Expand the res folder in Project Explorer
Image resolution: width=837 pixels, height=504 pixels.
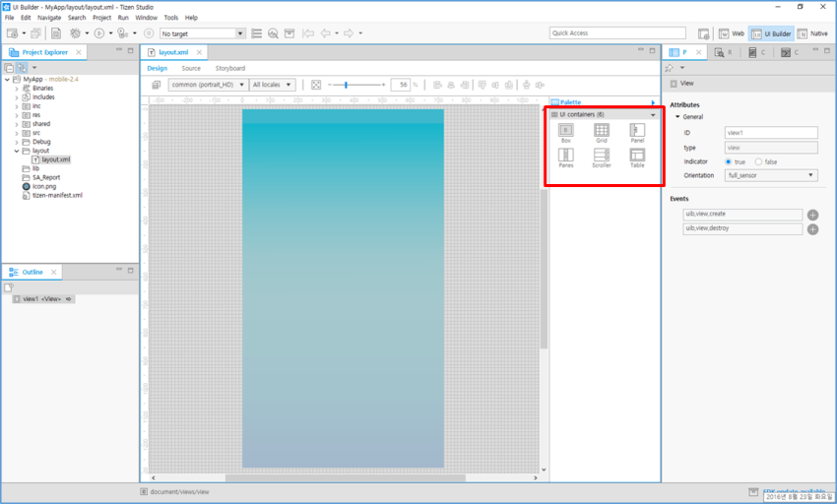click(x=17, y=115)
